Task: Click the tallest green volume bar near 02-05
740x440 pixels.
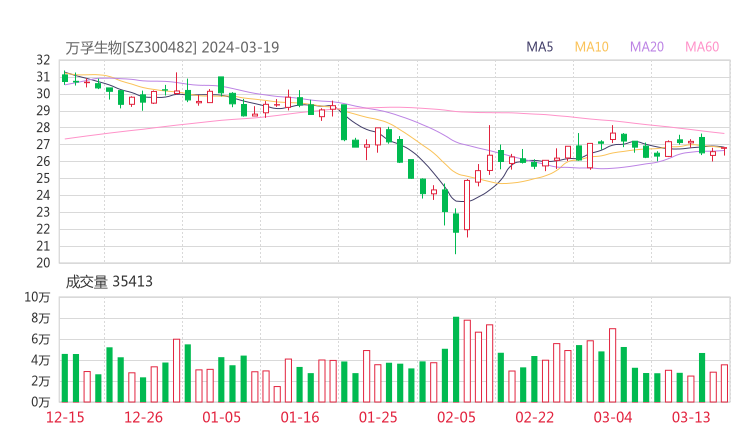Action: (456, 360)
